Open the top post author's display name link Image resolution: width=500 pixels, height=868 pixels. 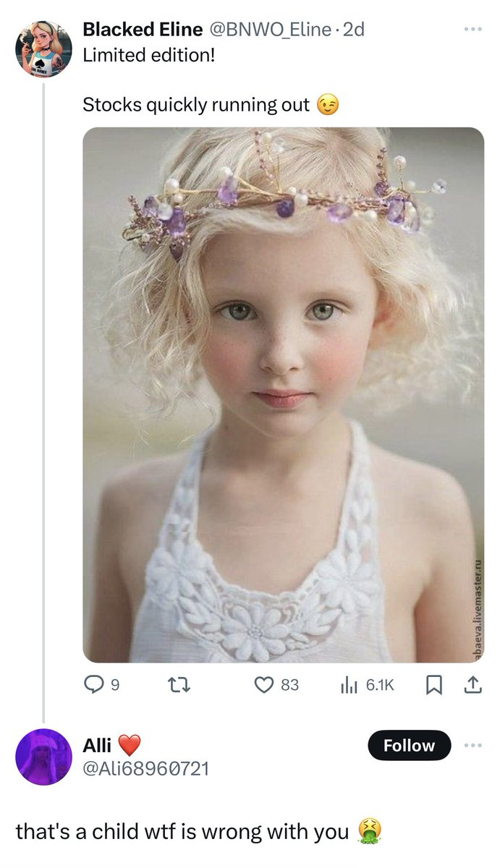pos(143,30)
